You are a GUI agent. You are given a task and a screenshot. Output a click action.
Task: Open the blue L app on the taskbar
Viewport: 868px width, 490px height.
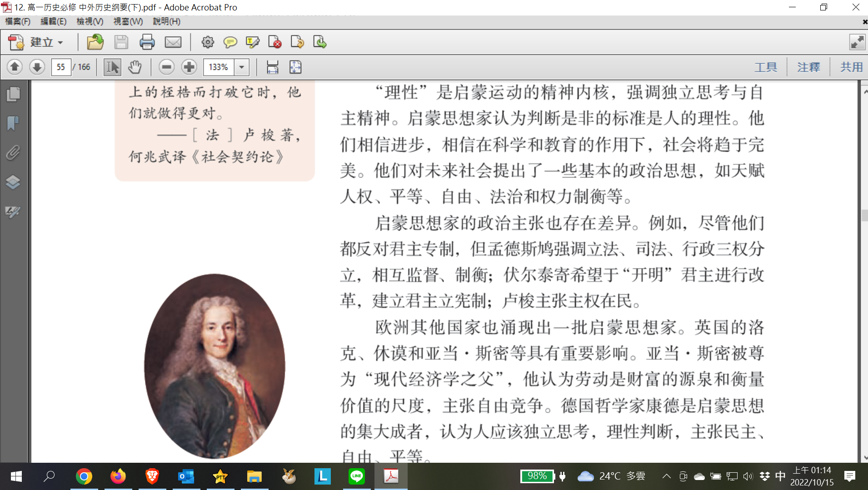(323, 476)
